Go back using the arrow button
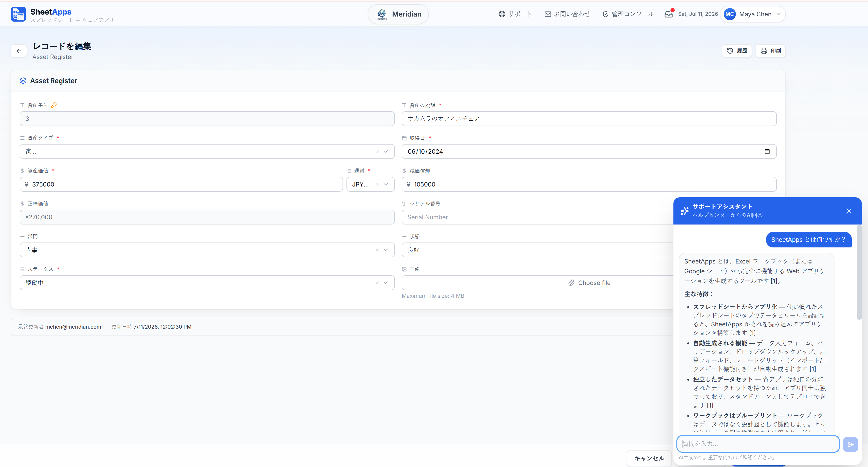This screenshot has height=467, width=868. [x=19, y=51]
